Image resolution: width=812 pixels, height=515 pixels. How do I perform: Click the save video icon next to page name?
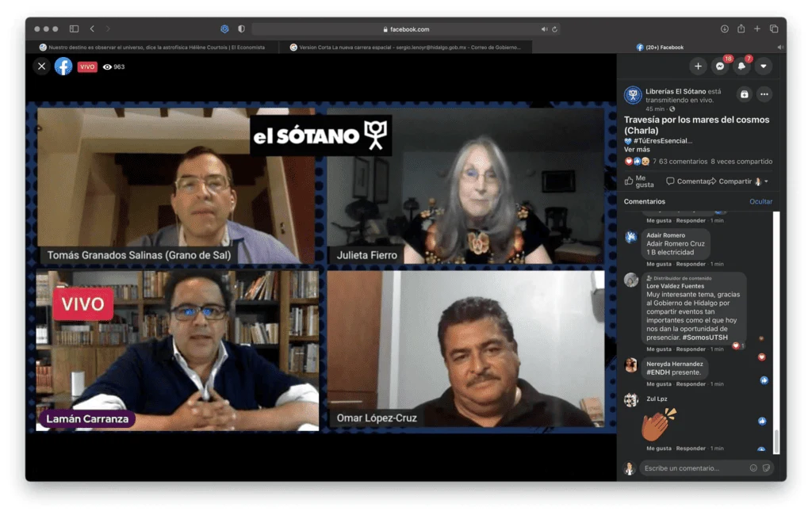(744, 94)
